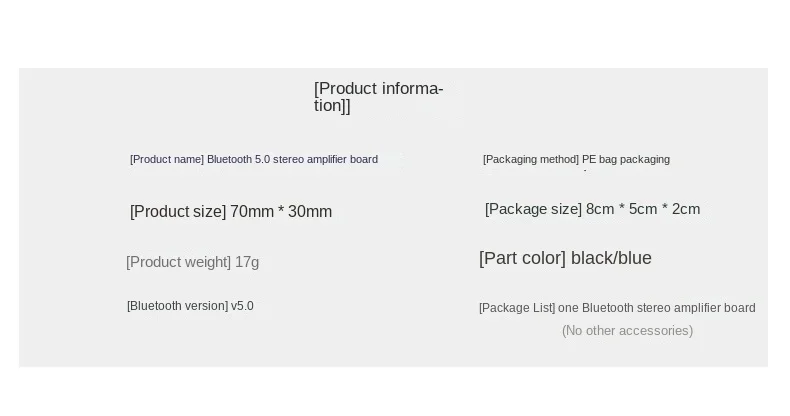Select the '8cm * 5cm * 2cm' value
Screen dimensions: 790x416
click(x=643, y=209)
